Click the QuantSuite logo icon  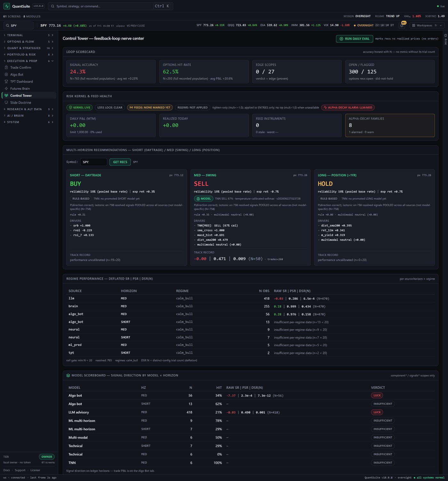pyautogui.click(x=7, y=6)
